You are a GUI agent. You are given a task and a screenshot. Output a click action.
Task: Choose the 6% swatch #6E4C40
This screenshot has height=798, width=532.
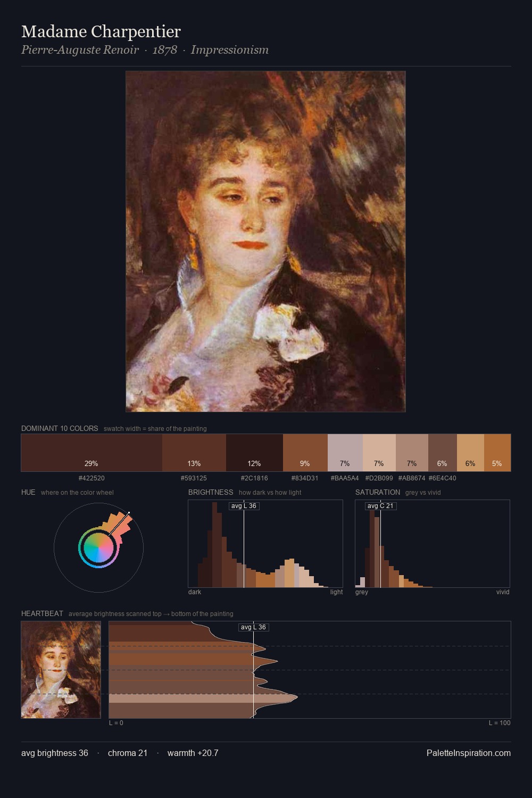(x=443, y=453)
